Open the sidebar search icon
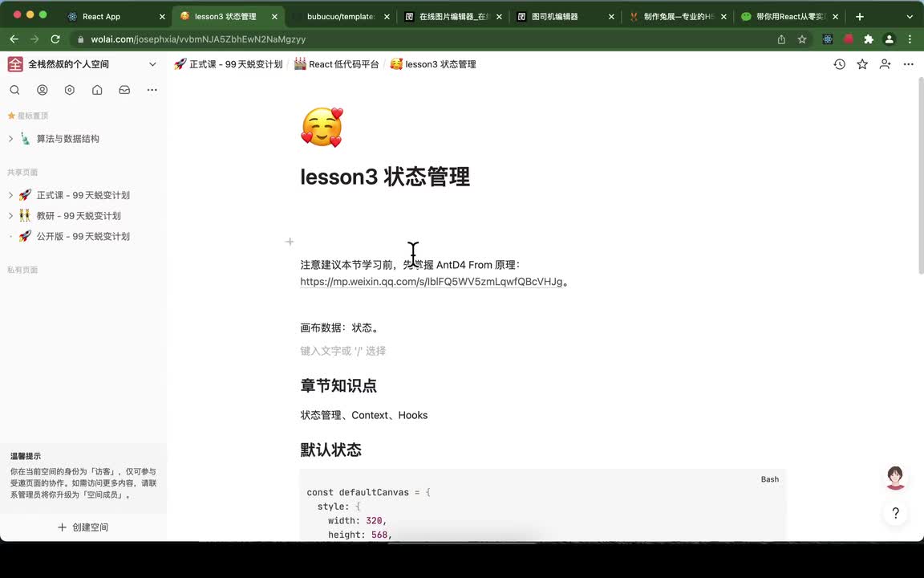 [x=14, y=90]
